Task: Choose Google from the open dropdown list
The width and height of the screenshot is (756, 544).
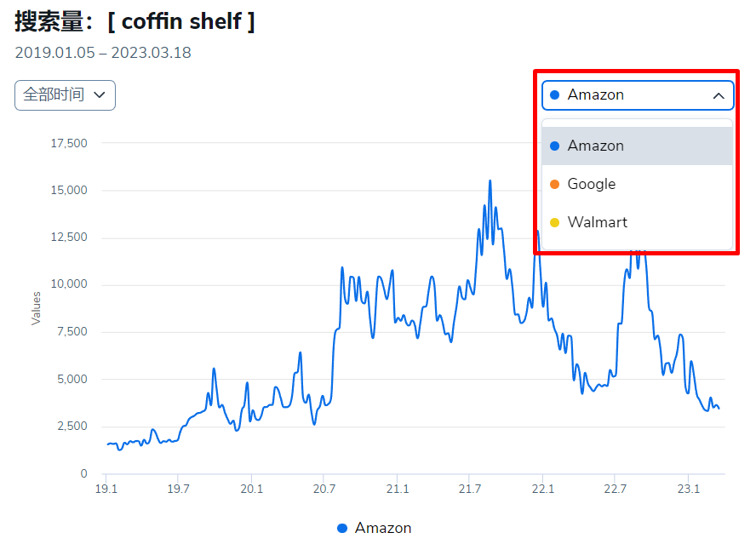Action: point(592,184)
